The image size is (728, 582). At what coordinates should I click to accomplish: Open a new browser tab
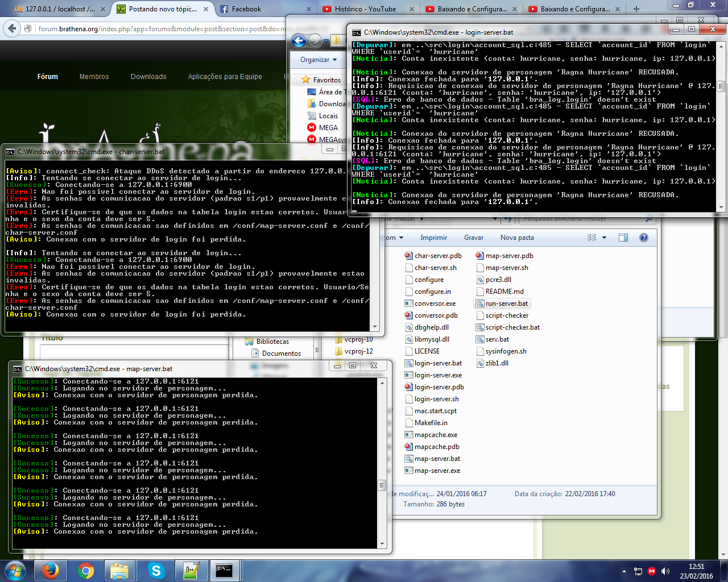pyautogui.click(x=636, y=9)
